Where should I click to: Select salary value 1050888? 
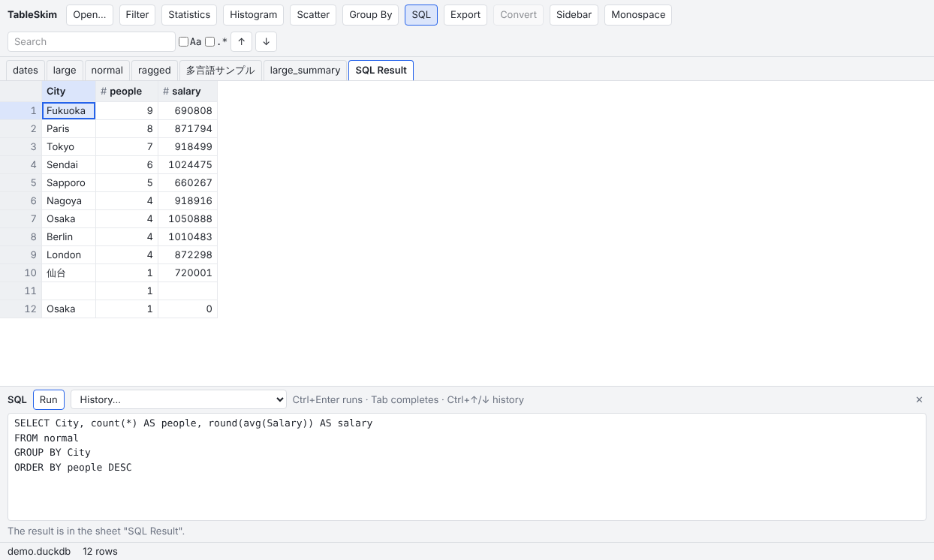(x=188, y=218)
